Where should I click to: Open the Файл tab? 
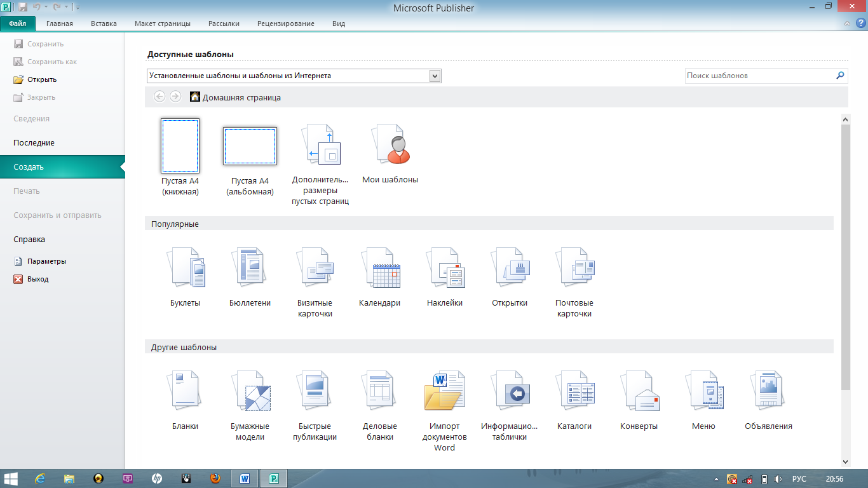click(18, 24)
